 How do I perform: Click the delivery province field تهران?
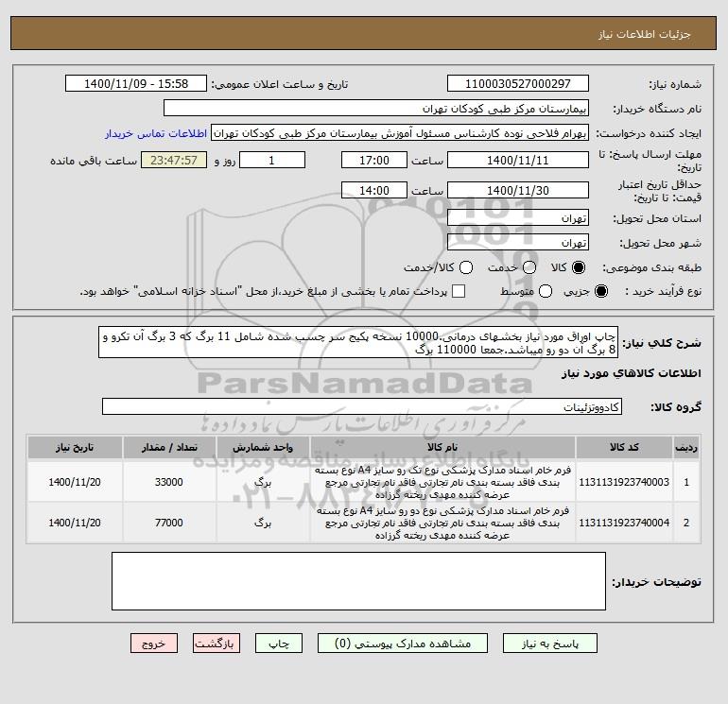(518, 217)
